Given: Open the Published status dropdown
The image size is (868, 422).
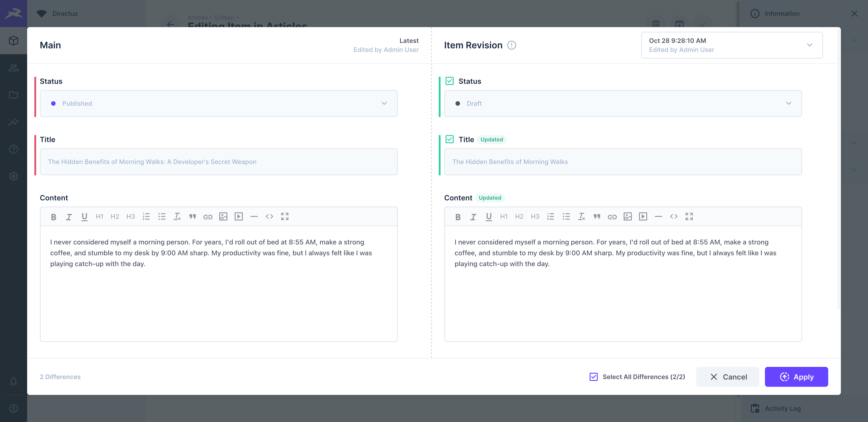Looking at the screenshot, I should coord(384,103).
